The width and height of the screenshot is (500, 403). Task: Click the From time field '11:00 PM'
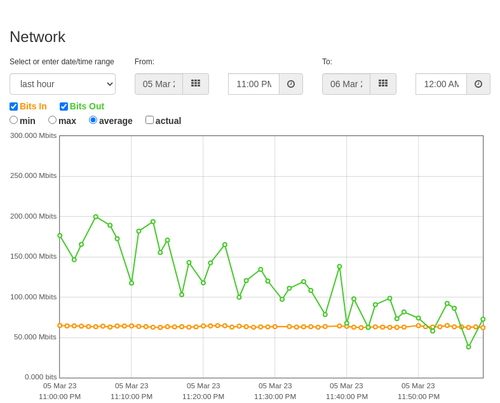tap(254, 84)
